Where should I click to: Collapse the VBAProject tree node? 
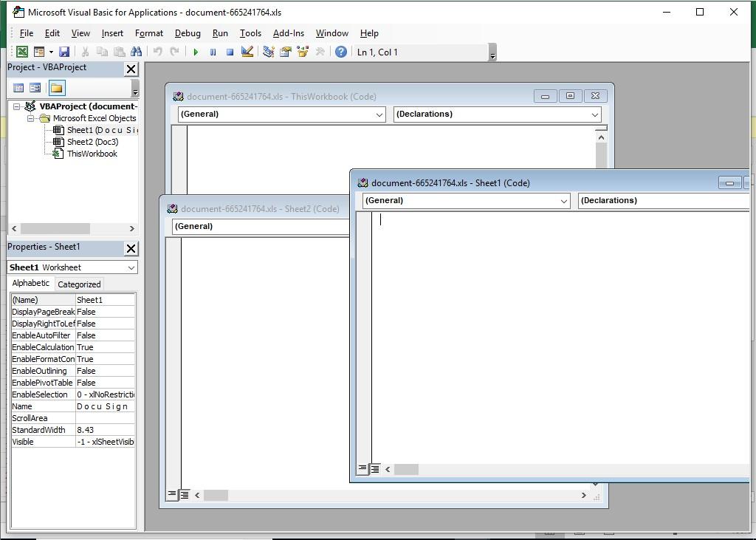point(16,106)
